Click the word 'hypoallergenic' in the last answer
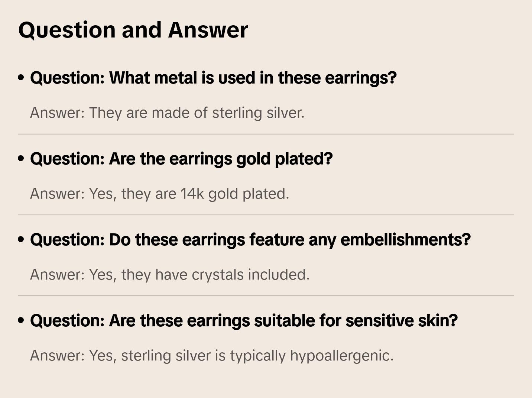532x398 pixels. (341, 356)
